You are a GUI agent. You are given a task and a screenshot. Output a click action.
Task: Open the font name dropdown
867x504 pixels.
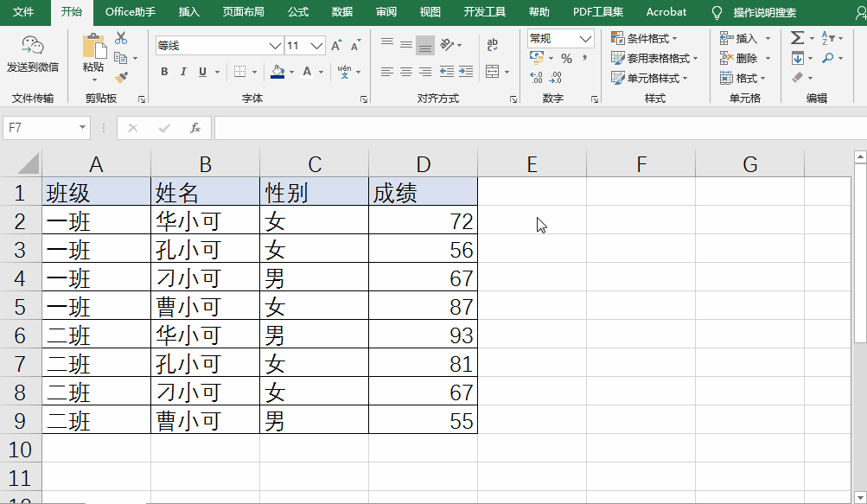[x=273, y=46]
